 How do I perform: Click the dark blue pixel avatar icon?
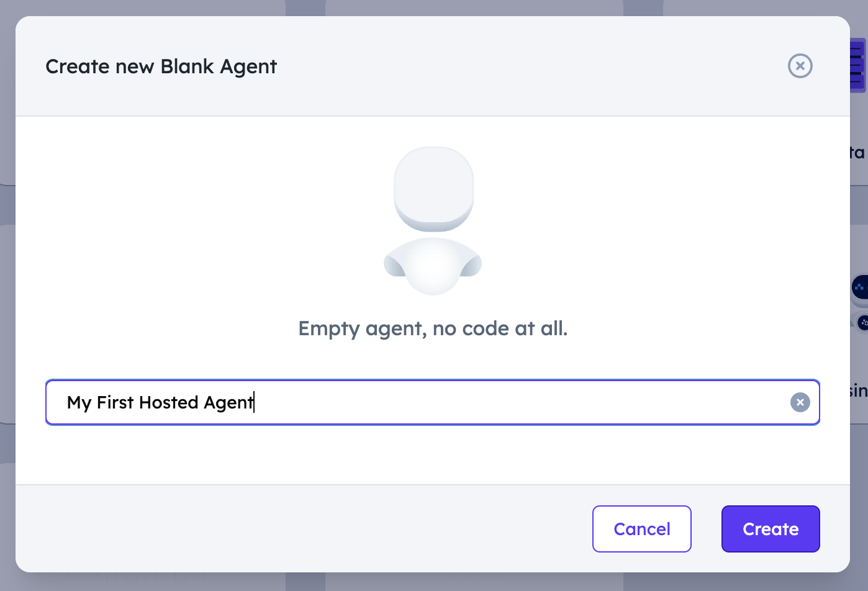[859, 287]
